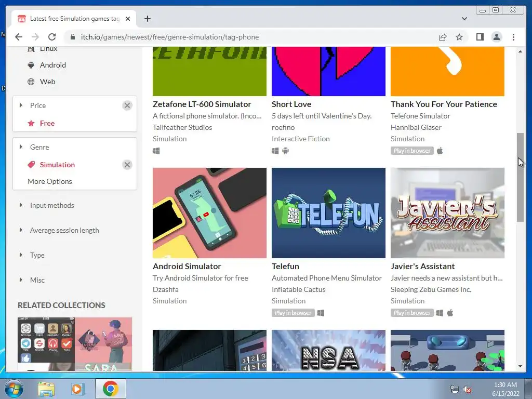Open Chrome's three-dot menu

(x=513, y=37)
